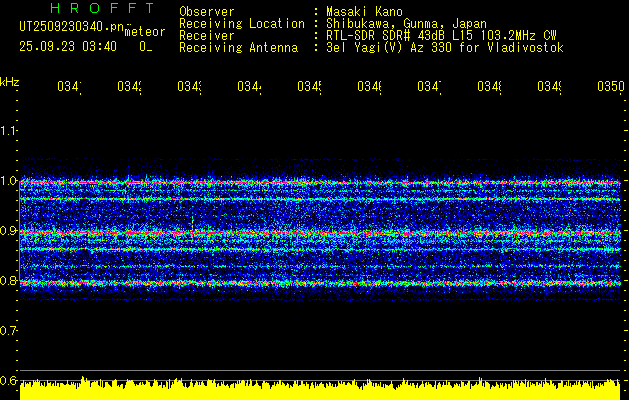Click the Receiving Location field label
The width and height of the screenshot is (629, 400).
(x=241, y=24)
